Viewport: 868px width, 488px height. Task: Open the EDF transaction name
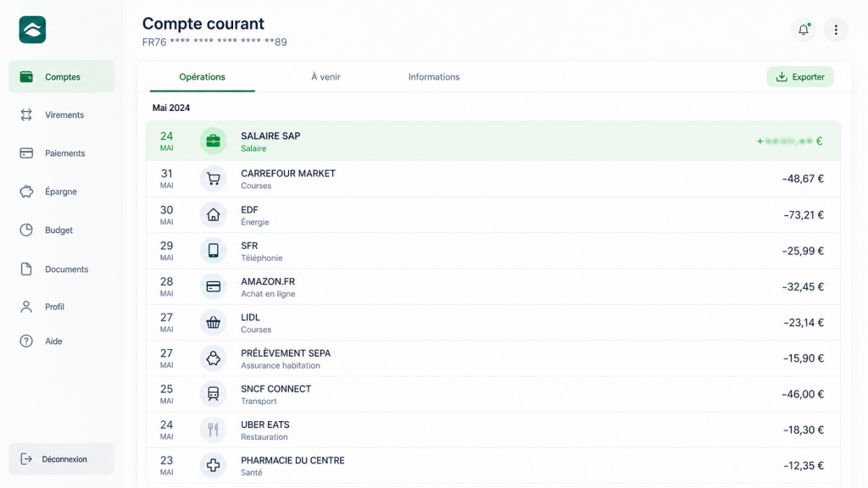click(x=249, y=210)
